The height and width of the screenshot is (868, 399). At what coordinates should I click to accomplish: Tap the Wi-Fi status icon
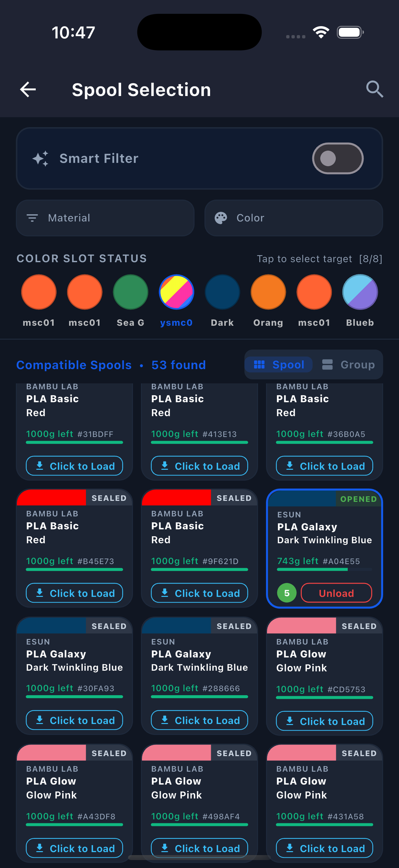click(x=321, y=32)
